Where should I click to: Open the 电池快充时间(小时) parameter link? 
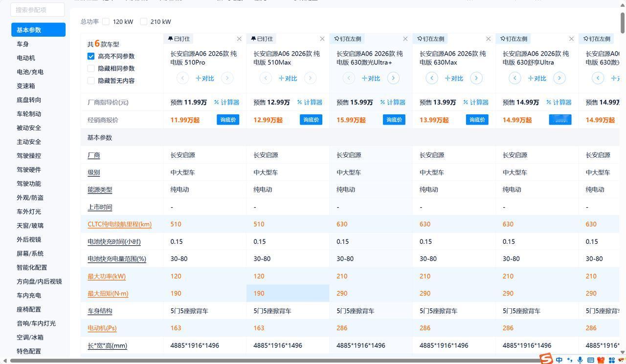[x=114, y=241]
